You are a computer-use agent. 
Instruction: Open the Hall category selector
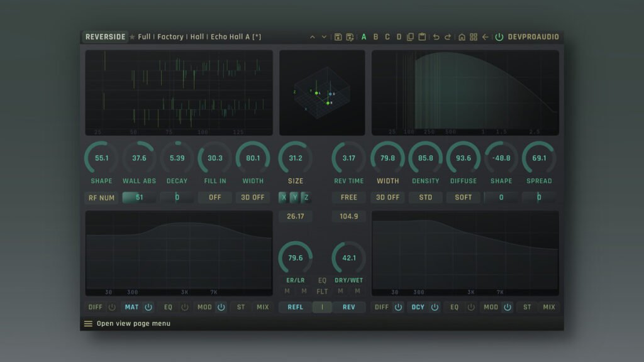197,37
